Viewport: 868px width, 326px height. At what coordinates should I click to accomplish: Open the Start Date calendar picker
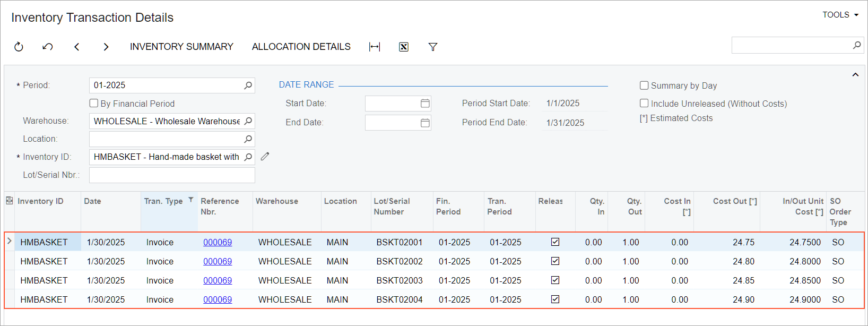tap(425, 104)
